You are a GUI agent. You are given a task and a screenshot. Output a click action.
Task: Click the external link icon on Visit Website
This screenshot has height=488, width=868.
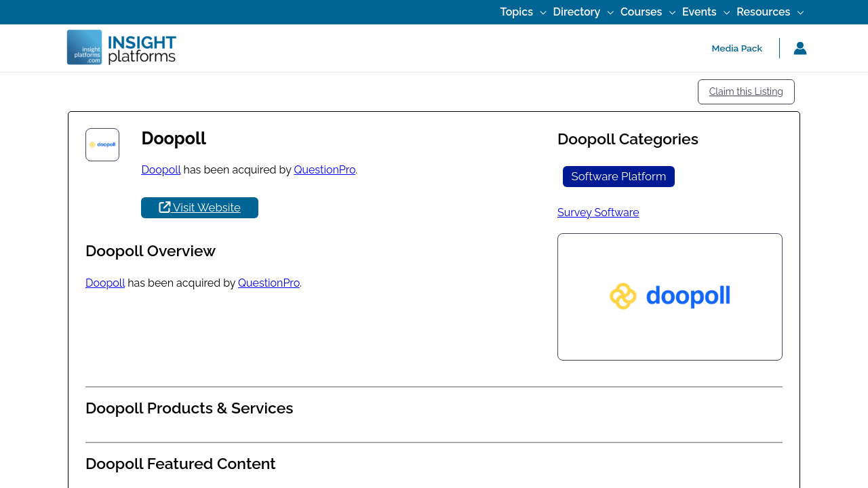165,207
